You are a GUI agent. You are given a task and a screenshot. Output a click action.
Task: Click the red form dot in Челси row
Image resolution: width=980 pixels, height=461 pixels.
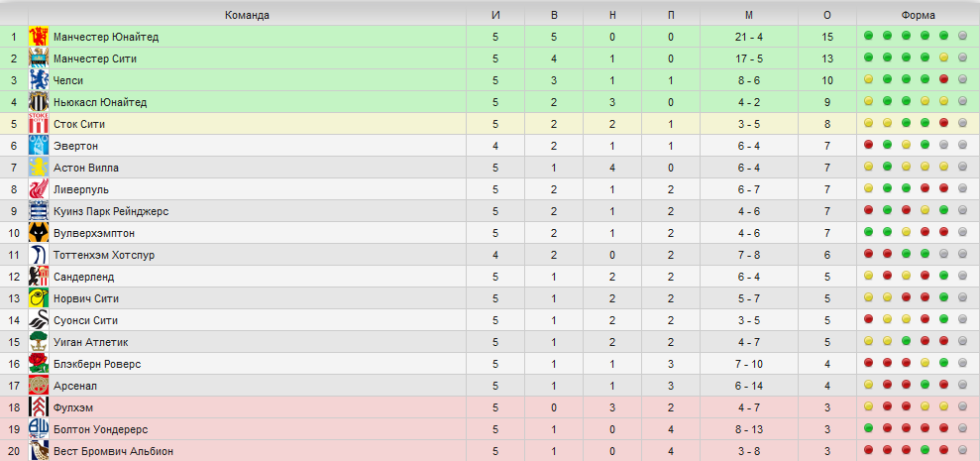coord(943,79)
